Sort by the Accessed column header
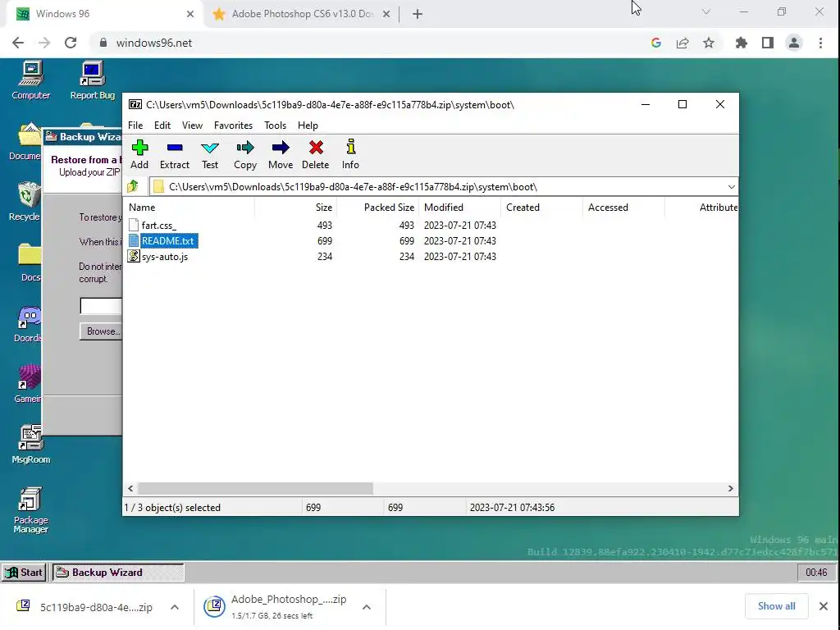 623,208
